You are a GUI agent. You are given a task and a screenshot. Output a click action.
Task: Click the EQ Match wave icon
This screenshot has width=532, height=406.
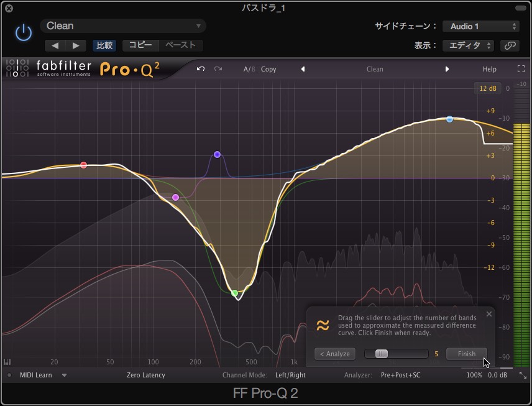point(323,325)
